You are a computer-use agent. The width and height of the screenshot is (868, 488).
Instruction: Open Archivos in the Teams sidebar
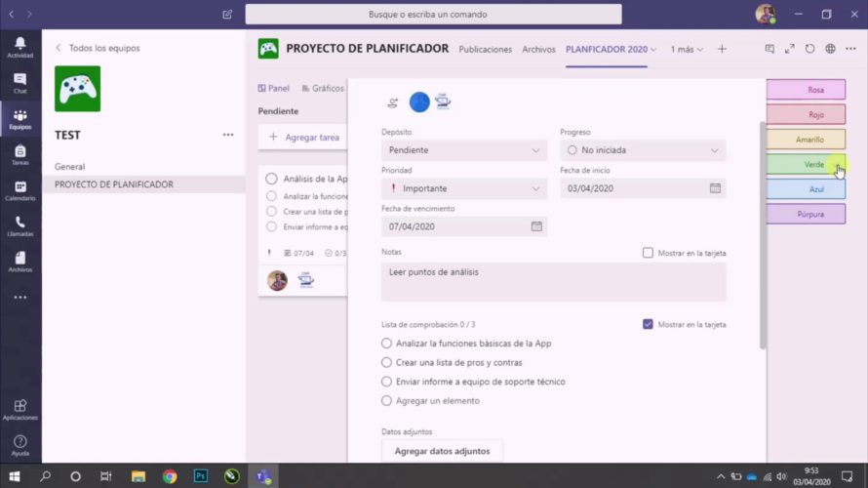(x=20, y=262)
